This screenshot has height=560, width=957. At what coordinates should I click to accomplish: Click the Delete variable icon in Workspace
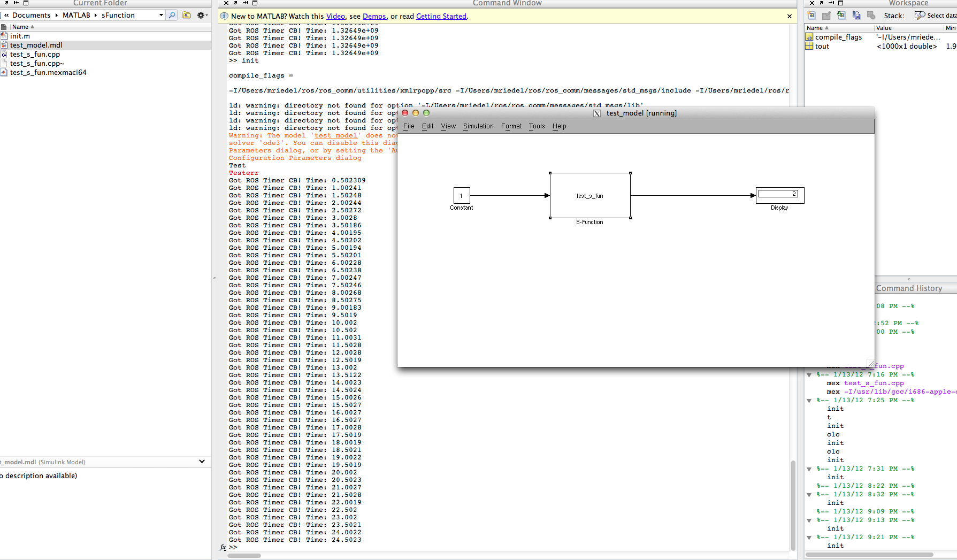871,16
